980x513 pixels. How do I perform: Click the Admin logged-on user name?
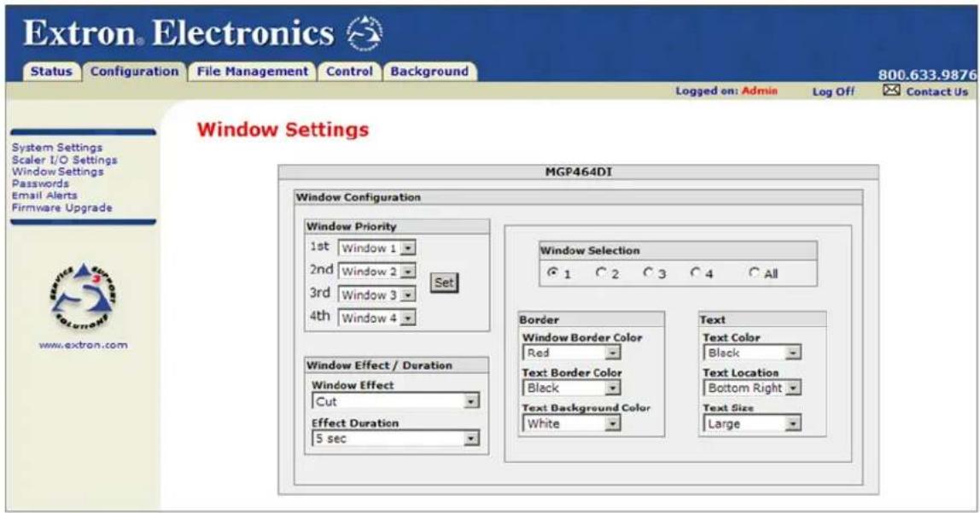[760, 90]
